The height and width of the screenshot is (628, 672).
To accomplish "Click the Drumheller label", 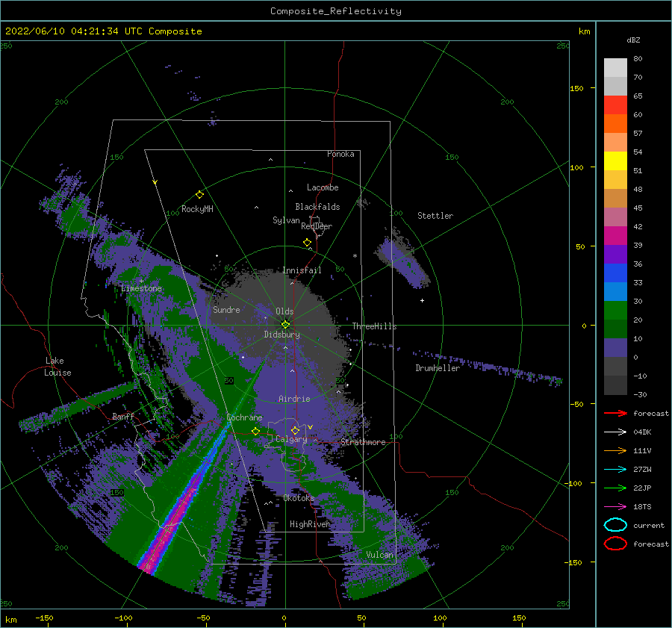I will (x=438, y=368).
